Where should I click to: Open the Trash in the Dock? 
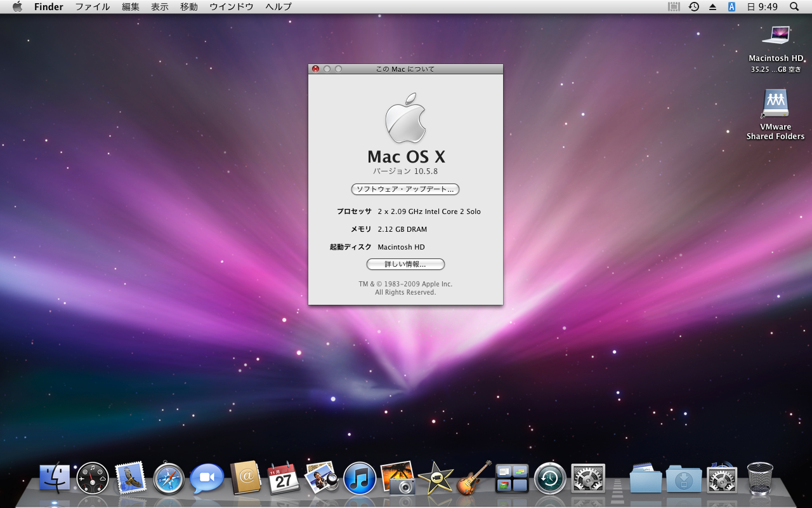click(x=760, y=478)
